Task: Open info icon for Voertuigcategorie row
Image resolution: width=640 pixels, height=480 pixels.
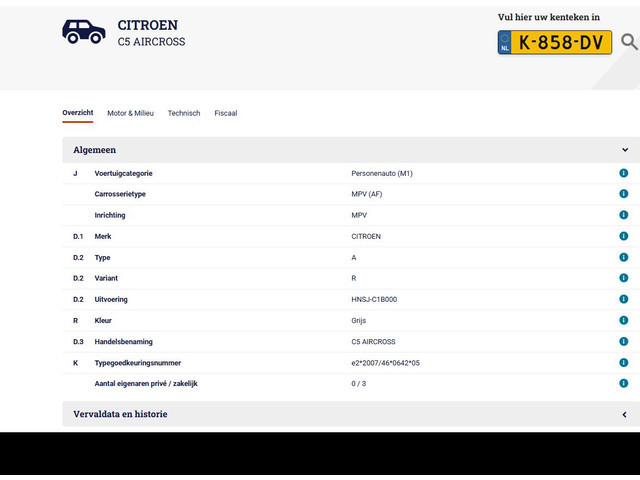Action: pos(623,173)
